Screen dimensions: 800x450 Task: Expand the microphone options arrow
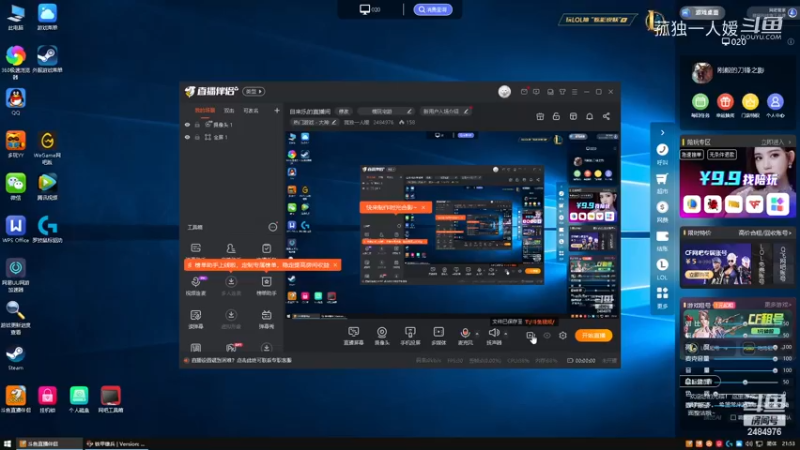tap(477, 334)
